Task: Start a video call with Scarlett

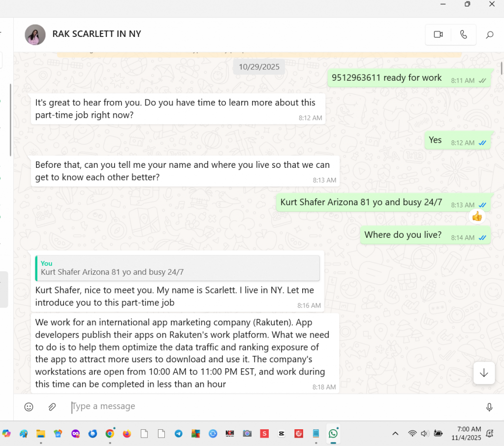Action: (438, 34)
